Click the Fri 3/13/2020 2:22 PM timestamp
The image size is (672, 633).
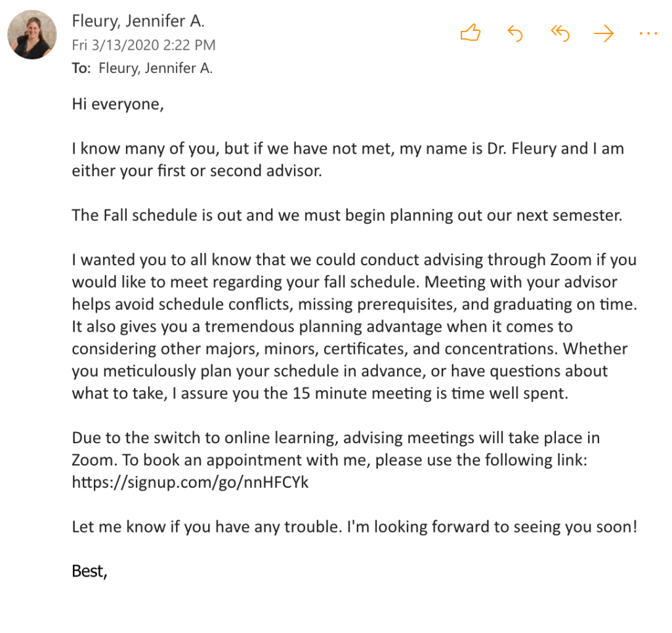tap(143, 45)
